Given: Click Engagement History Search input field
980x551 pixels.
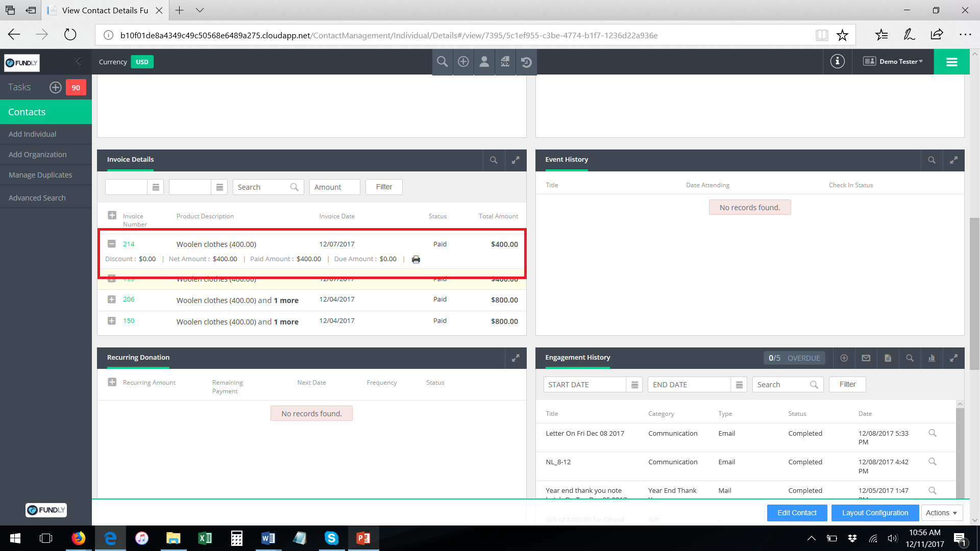Looking at the screenshot, I should 788,385.
